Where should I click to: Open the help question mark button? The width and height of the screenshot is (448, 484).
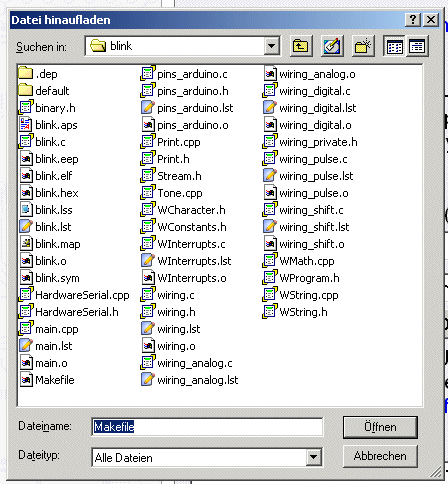tap(413, 20)
